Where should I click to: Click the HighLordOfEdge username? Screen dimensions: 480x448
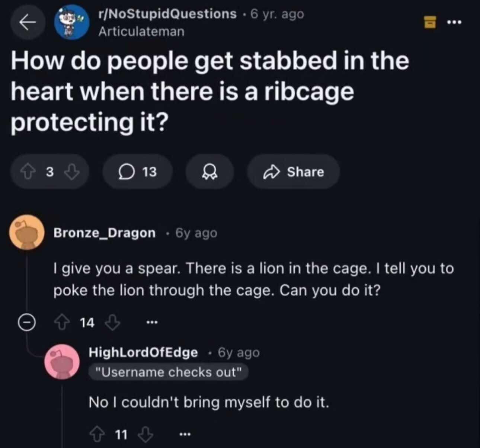point(143,352)
